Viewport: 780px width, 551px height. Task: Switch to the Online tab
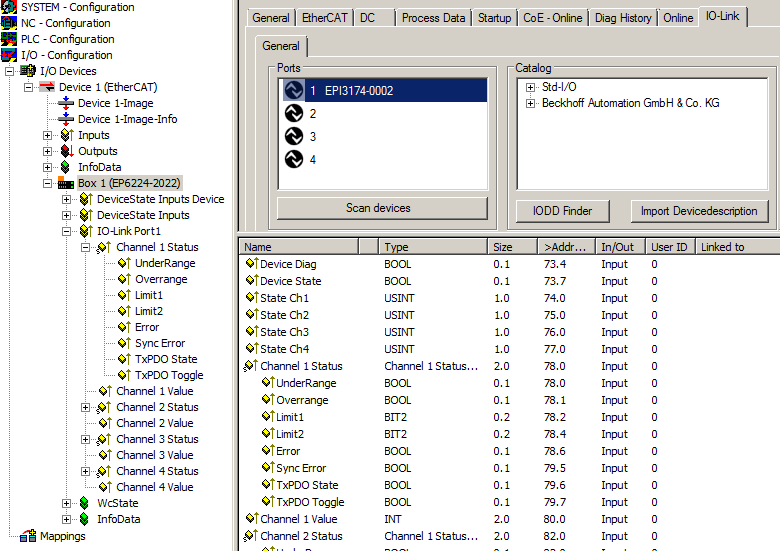point(678,18)
